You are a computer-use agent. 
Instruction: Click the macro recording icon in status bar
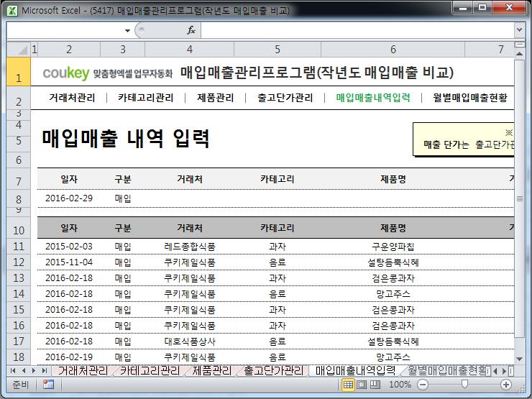48,385
